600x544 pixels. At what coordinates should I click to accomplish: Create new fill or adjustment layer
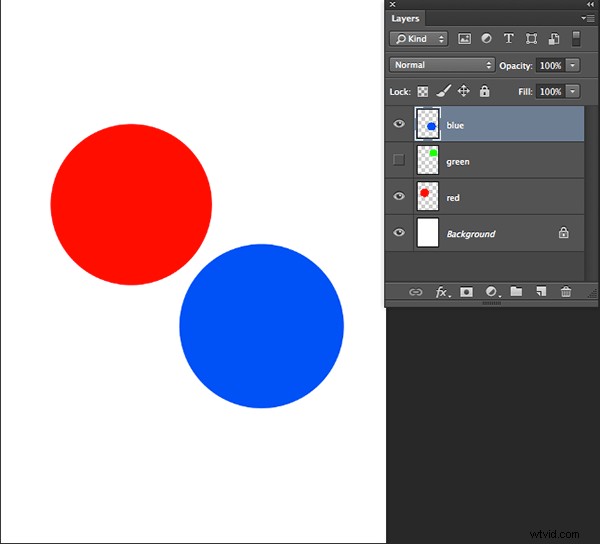(492, 292)
